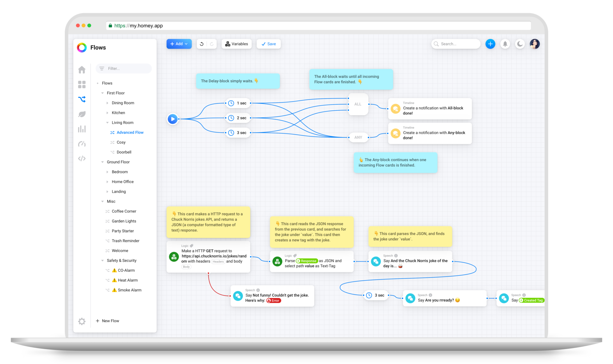Open the Home icon in sidebar
The width and height of the screenshot is (613, 364).
[x=82, y=70]
